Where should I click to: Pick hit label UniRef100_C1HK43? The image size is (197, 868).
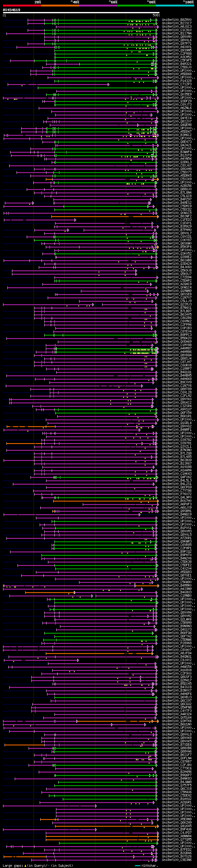(x=176, y=474)
